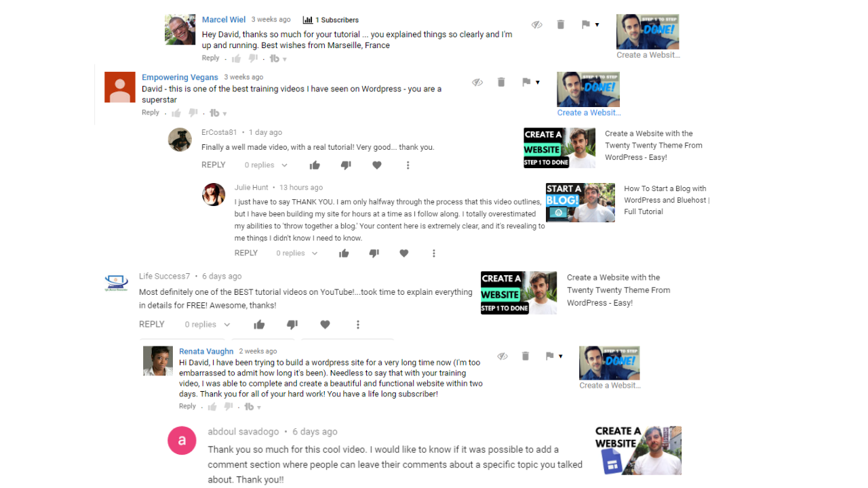The height and width of the screenshot is (488, 868).
Task: Like ErCosta81's comment with thumbs up
Action: click(x=315, y=165)
